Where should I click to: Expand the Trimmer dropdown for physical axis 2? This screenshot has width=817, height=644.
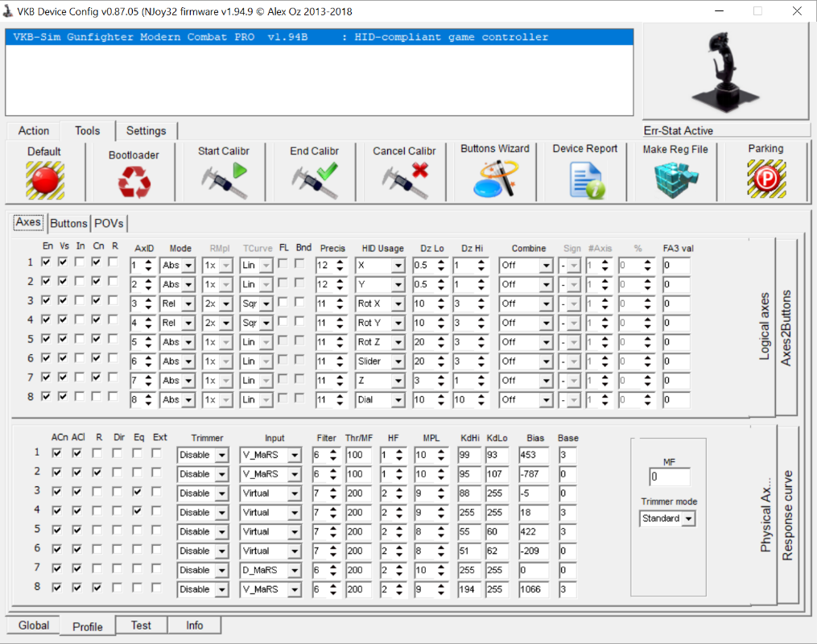click(x=222, y=474)
